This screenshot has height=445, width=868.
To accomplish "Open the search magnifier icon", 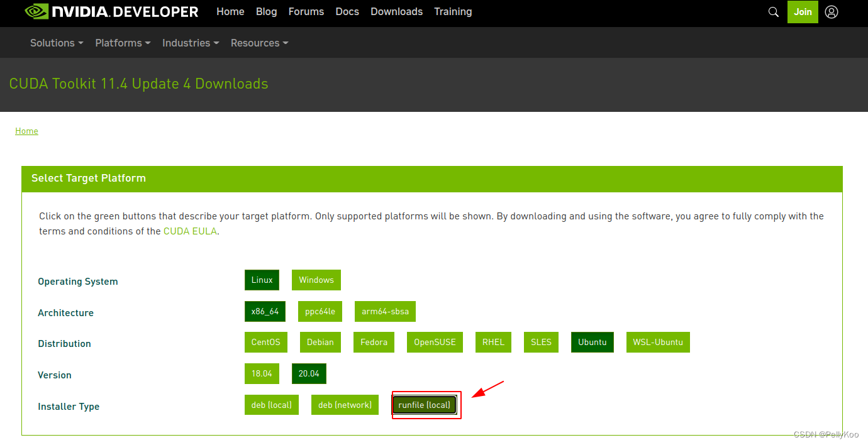I will [774, 12].
